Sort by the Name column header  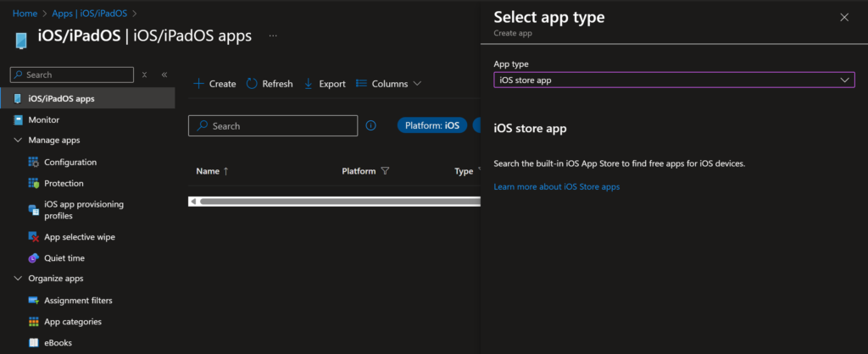212,171
